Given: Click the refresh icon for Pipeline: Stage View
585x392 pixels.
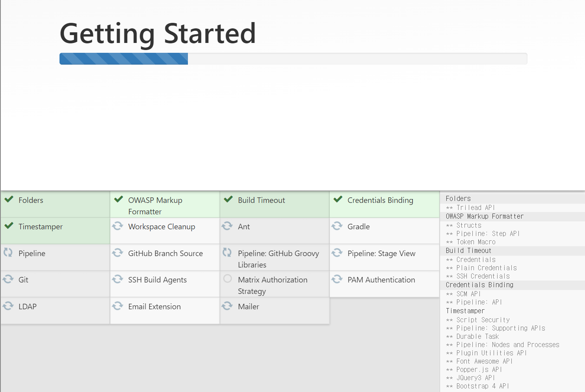Looking at the screenshot, I should pos(337,253).
